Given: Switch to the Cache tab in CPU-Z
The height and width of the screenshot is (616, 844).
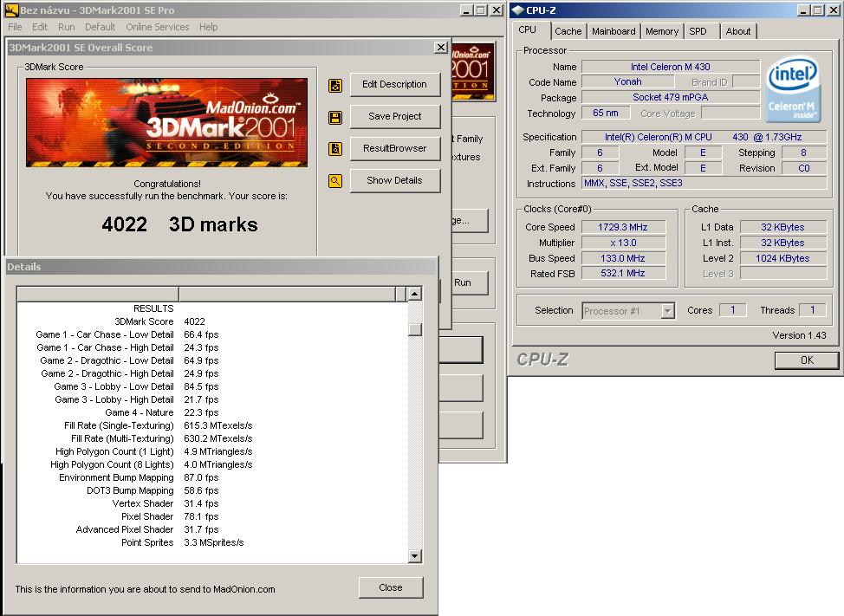Looking at the screenshot, I should (x=568, y=31).
